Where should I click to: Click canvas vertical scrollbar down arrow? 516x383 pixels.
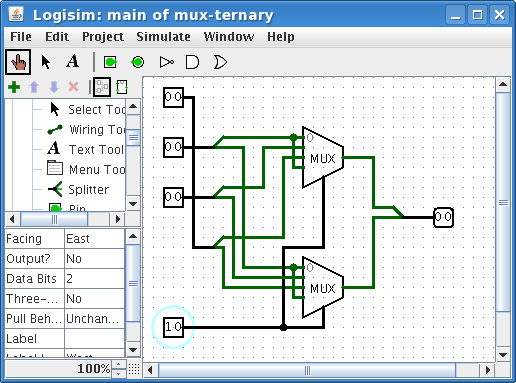[503, 354]
